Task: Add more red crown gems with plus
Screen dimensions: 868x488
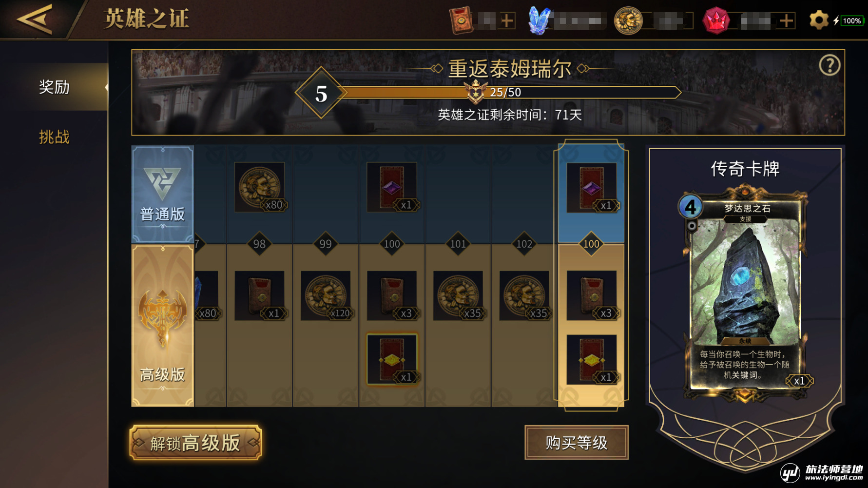Action: pos(787,21)
